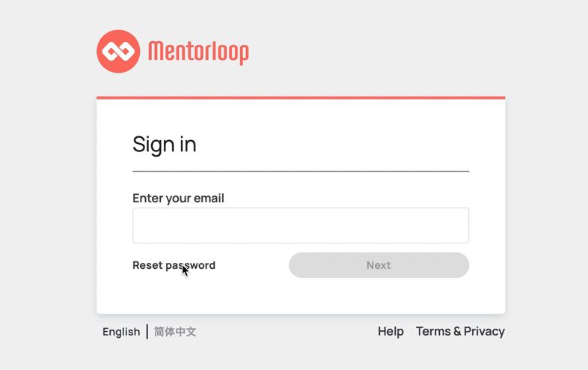
Task: Click the white infinity loop symbol in logo
Action: click(118, 52)
